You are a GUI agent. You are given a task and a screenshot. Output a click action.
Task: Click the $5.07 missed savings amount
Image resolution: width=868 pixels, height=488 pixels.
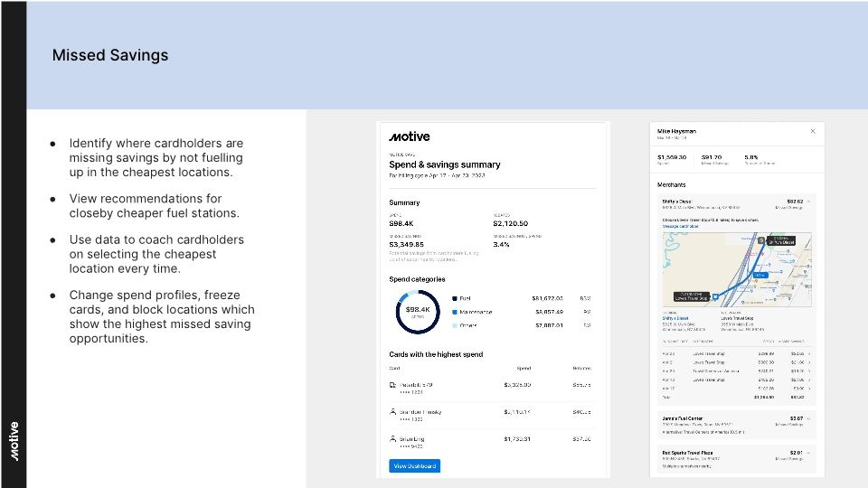click(797, 418)
